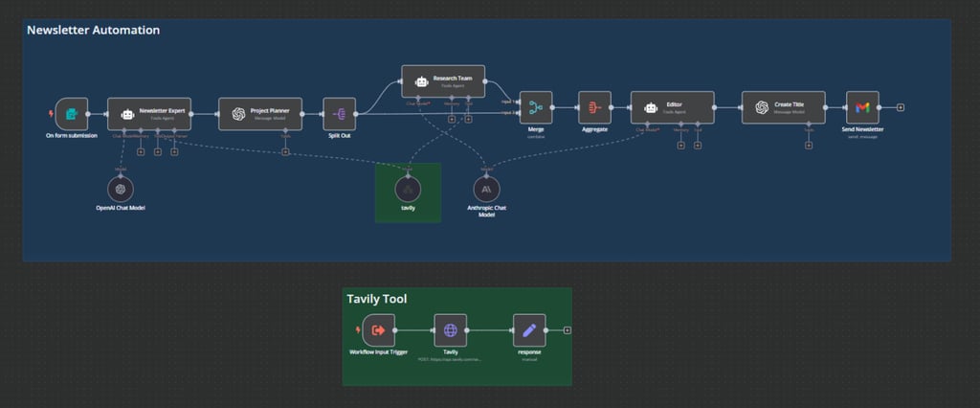Click the 'On form submission' label
Viewport: 980px width, 408px height.
click(x=72, y=135)
